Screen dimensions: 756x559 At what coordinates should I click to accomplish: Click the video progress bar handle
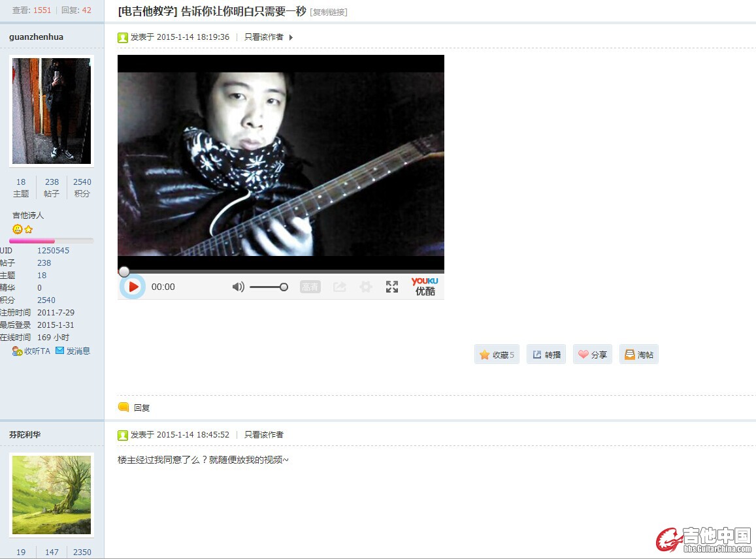coord(124,272)
